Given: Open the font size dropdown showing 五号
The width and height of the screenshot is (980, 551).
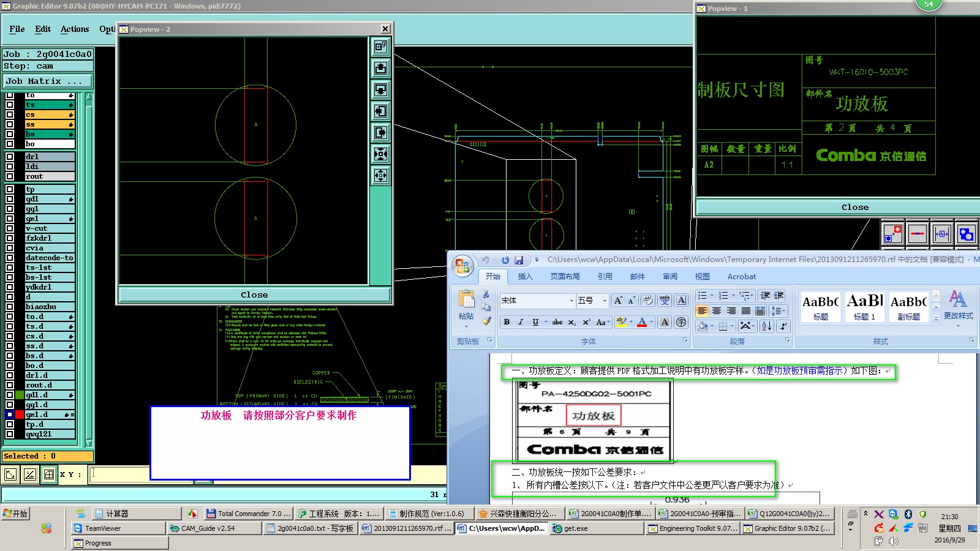Looking at the screenshot, I should (605, 301).
